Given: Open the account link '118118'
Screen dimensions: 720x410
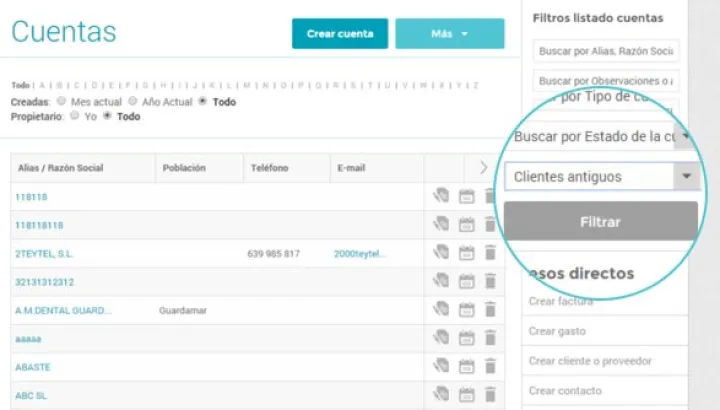Looking at the screenshot, I should click(x=31, y=197).
